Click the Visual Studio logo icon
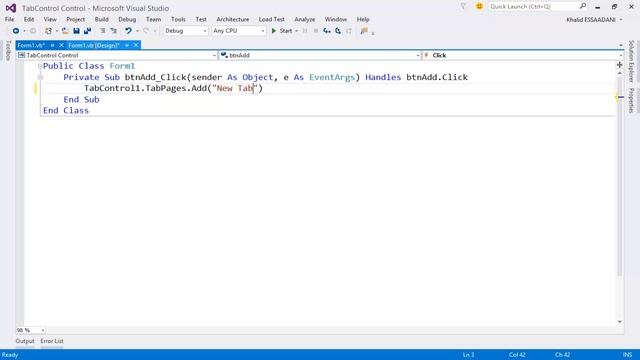Image resolution: width=640 pixels, height=360 pixels. pos(11,8)
